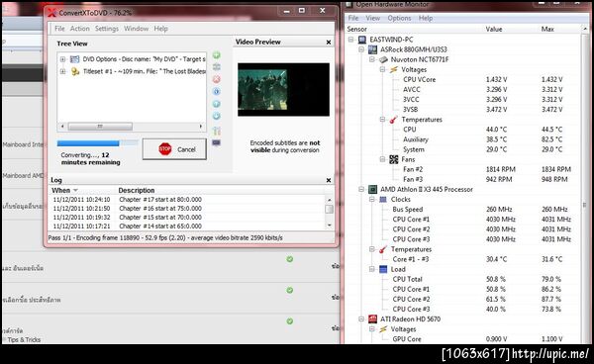The image size is (594, 364).
Task: Click the red STOP sign icon
Action: point(164,149)
